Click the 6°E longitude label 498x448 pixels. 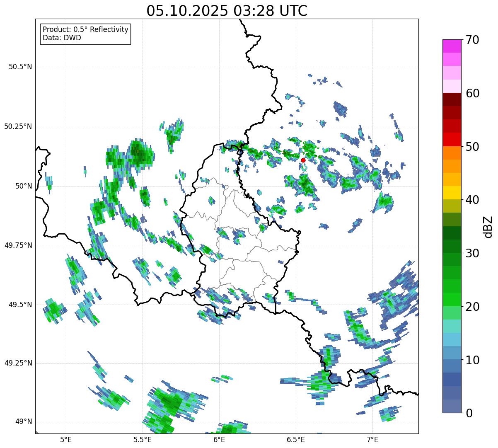pyautogui.click(x=219, y=439)
